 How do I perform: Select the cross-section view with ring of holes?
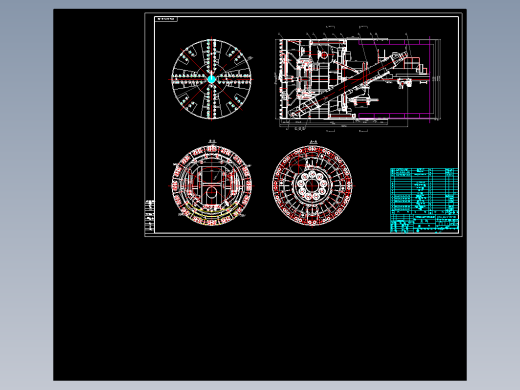312,186
